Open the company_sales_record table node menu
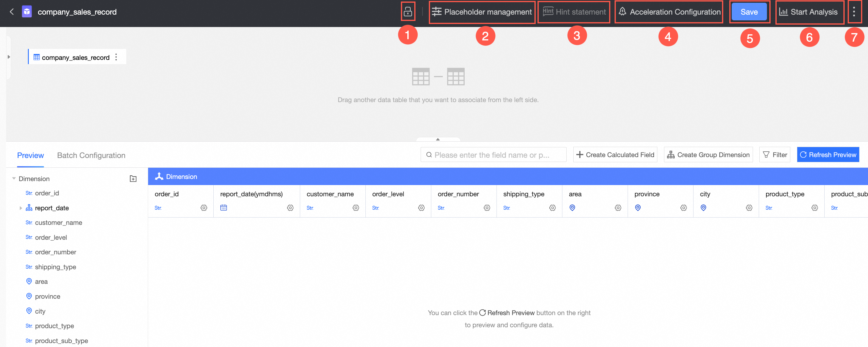The height and width of the screenshot is (347, 868). [x=116, y=57]
